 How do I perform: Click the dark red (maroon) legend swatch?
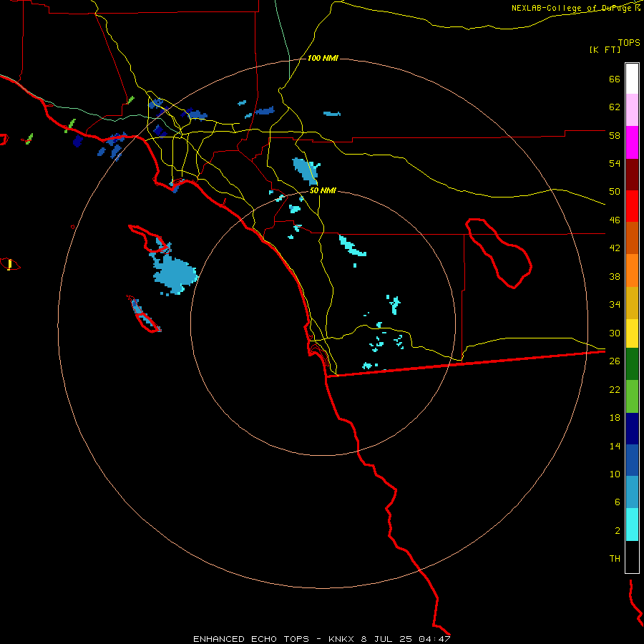pos(632,175)
